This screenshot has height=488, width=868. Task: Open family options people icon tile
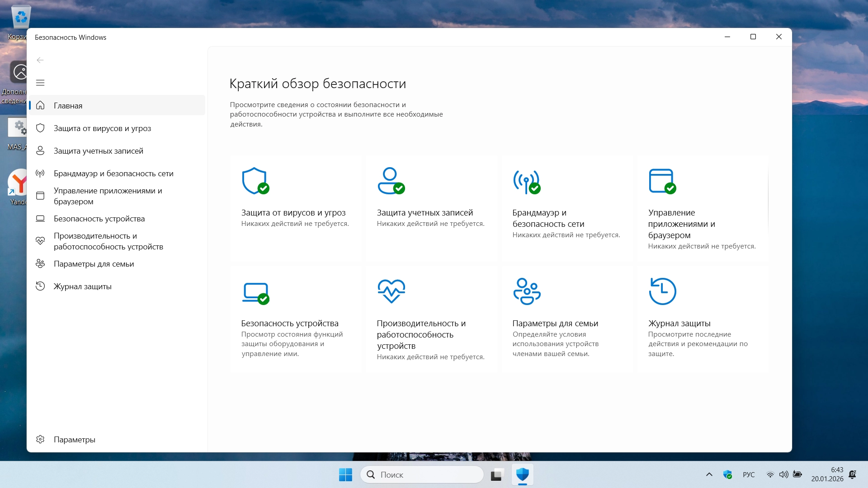[x=527, y=291]
